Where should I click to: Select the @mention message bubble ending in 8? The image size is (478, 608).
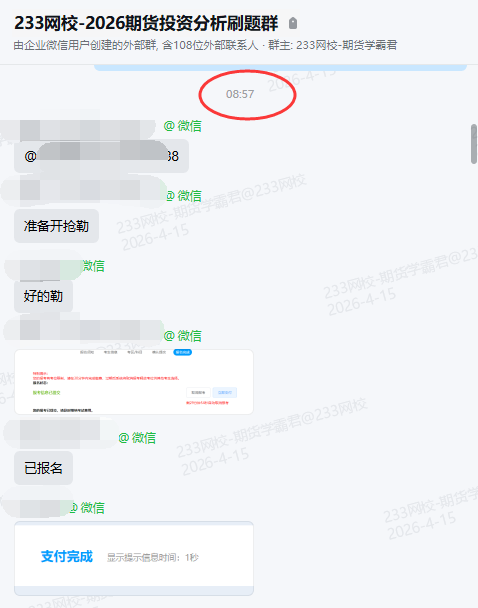pyautogui.click(x=101, y=156)
